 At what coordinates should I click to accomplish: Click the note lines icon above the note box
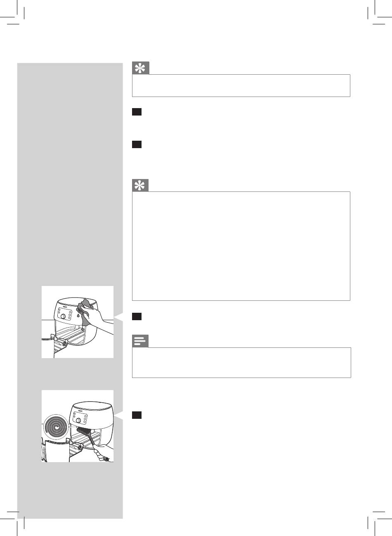pos(140,342)
